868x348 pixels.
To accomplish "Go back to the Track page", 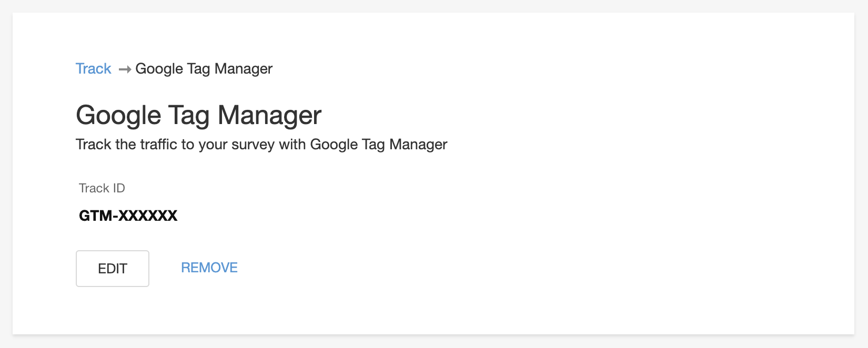I will pyautogui.click(x=93, y=69).
